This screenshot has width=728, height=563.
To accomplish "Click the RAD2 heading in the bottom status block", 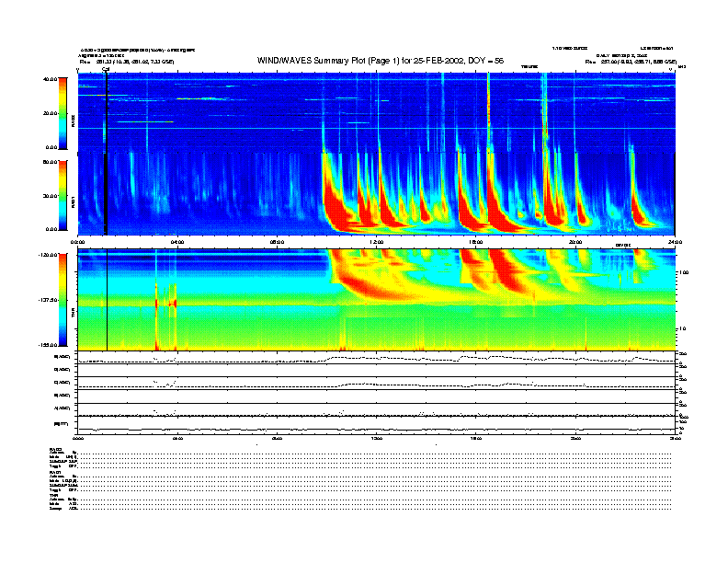I will pos(55,449).
